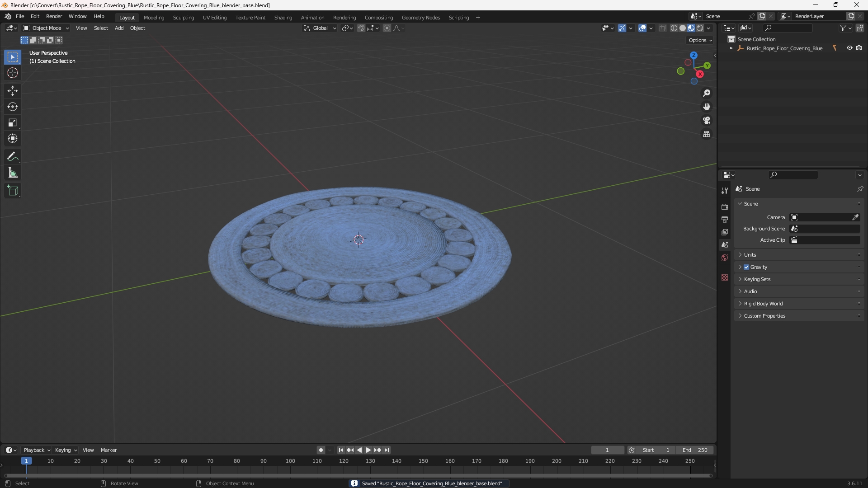Switch to wireframe viewport shading
Screen dimensions: 868x488
coord(674,28)
